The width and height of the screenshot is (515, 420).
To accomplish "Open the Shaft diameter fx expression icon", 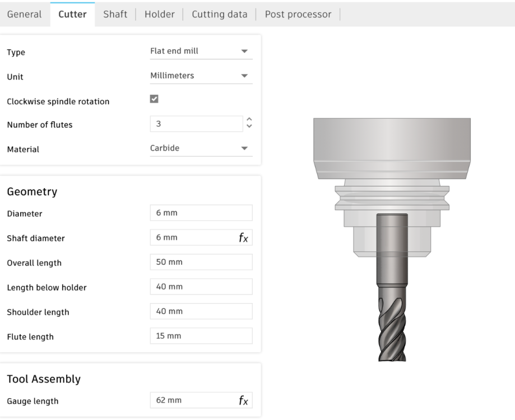I will 243,237.
